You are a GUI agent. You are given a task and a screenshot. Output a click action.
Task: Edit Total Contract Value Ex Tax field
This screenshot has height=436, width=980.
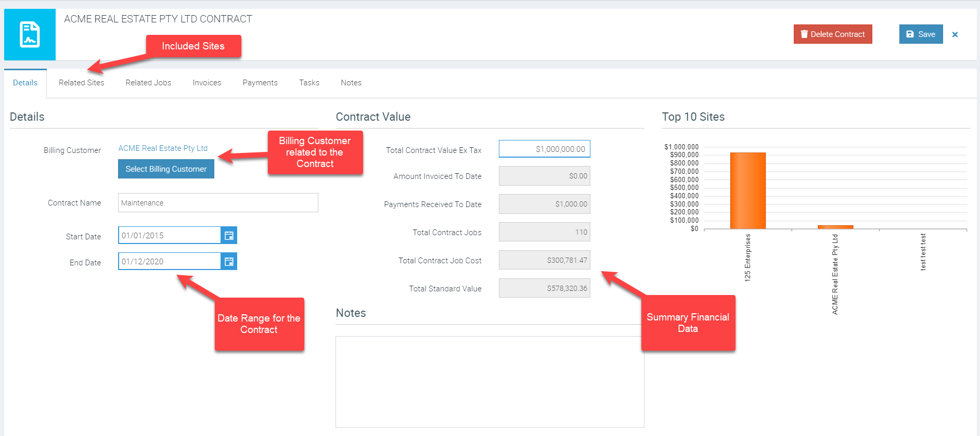[545, 149]
